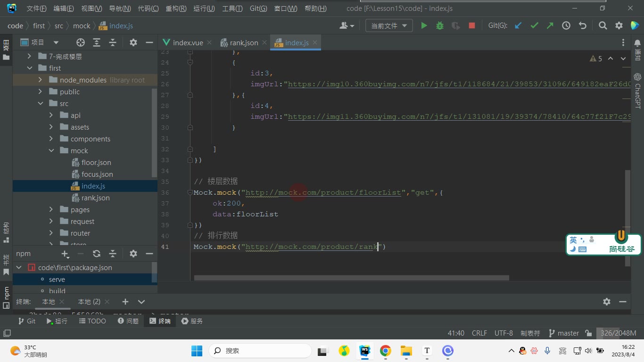This screenshot has height=362, width=644.
Task: Open the ChatGPT side panel
Action: point(637,90)
